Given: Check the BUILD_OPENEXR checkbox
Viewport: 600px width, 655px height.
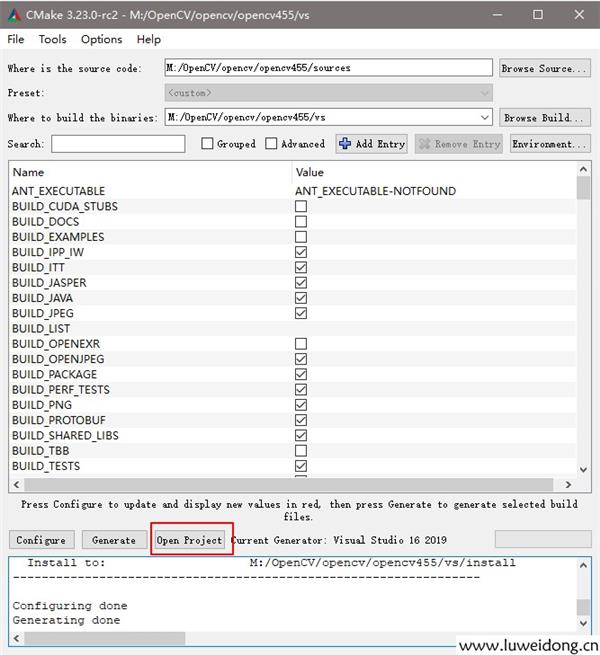Looking at the screenshot, I should [301, 344].
